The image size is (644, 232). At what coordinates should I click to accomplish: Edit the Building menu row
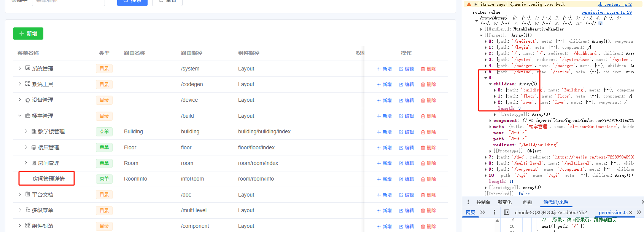coord(406,132)
